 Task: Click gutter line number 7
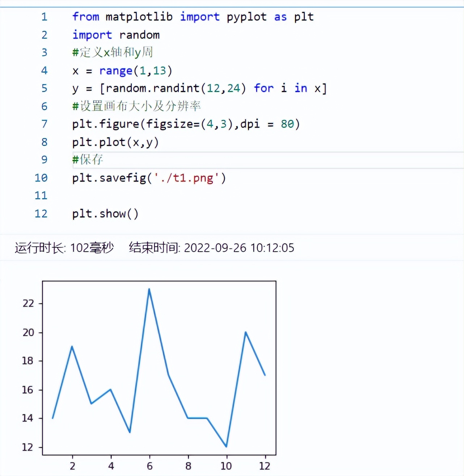44,124
